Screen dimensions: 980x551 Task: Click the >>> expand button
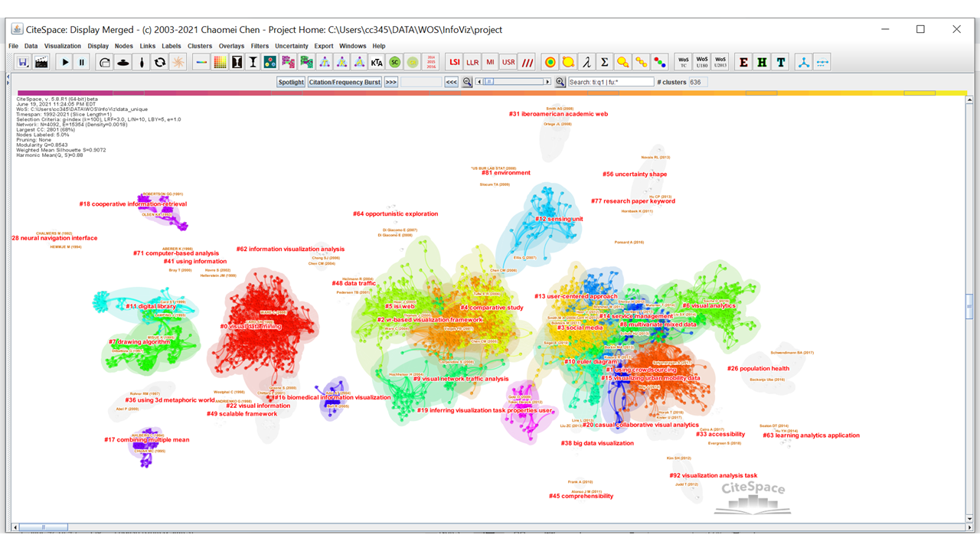click(x=390, y=82)
